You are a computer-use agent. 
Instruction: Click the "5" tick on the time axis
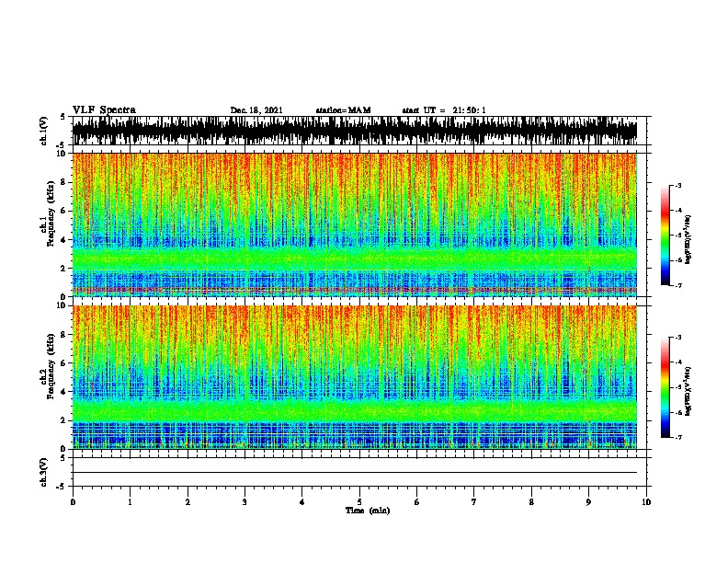pos(359,502)
